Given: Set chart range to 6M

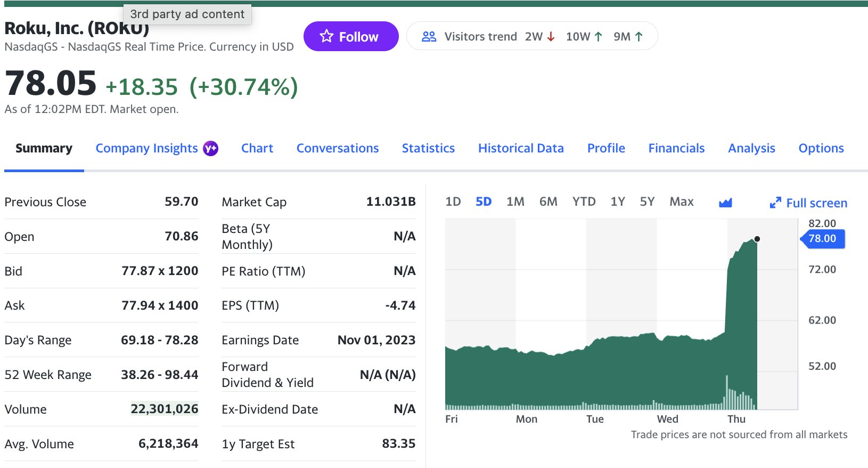Looking at the screenshot, I should pyautogui.click(x=548, y=201).
